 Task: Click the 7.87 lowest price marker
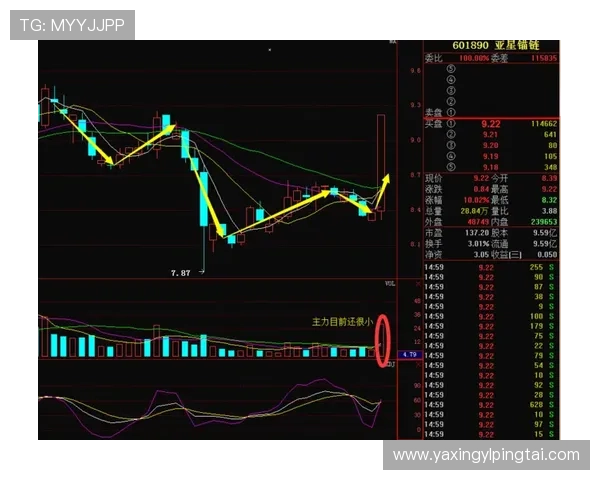coord(180,272)
